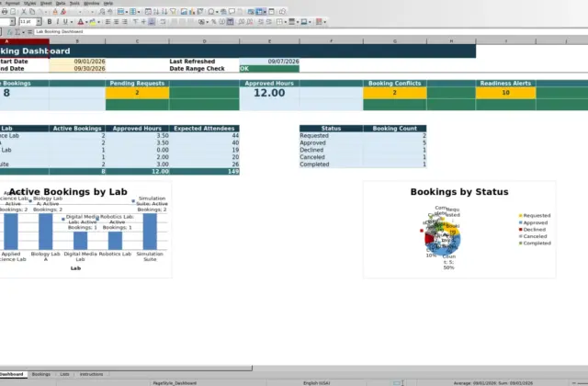This screenshot has height=386, width=588.
Task: Click the Insert Column table icon
Action: 132,12
